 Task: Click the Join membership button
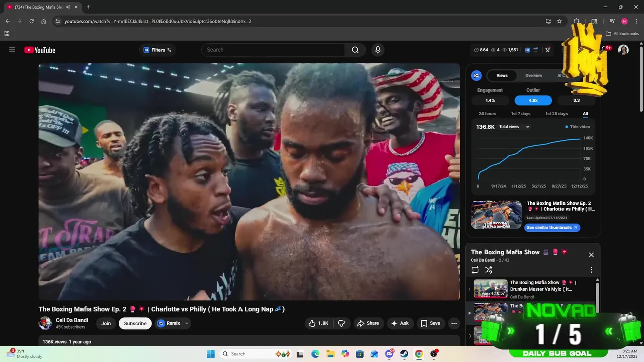tap(106, 323)
